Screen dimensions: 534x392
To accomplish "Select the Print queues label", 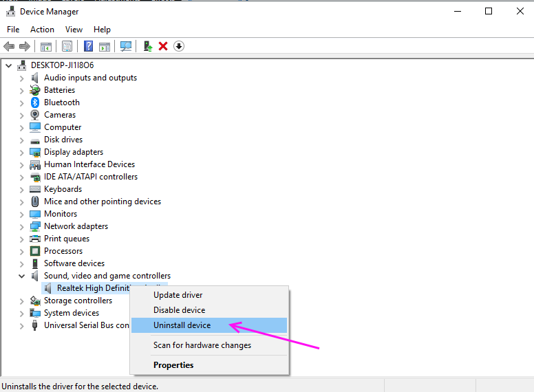I will tap(67, 239).
